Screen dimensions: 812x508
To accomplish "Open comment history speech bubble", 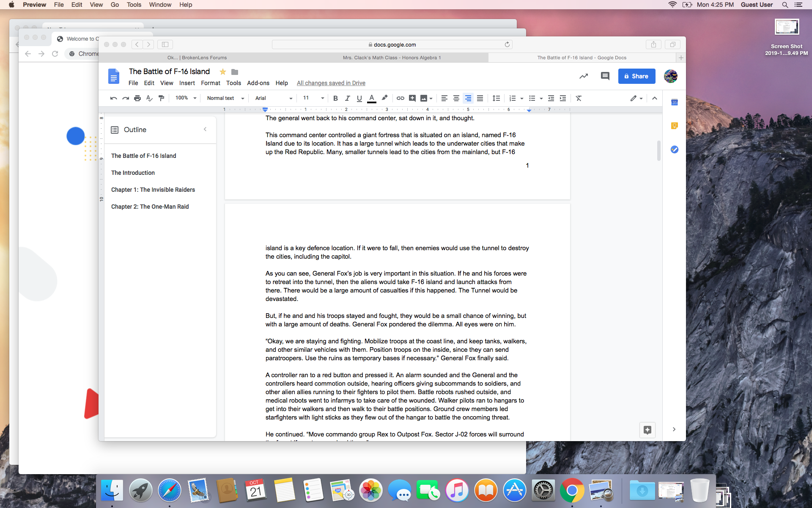I will pyautogui.click(x=605, y=76).
